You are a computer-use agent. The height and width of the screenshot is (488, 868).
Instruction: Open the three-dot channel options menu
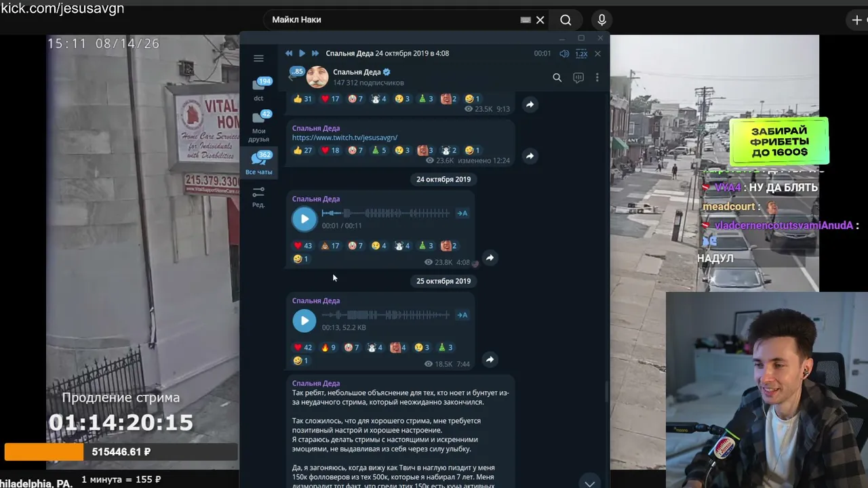click(597, 78)
